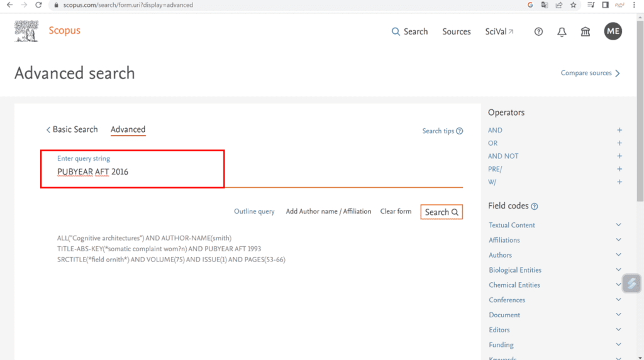
Task: Switch to Basic Search
Action: click(x=72, y=129)
